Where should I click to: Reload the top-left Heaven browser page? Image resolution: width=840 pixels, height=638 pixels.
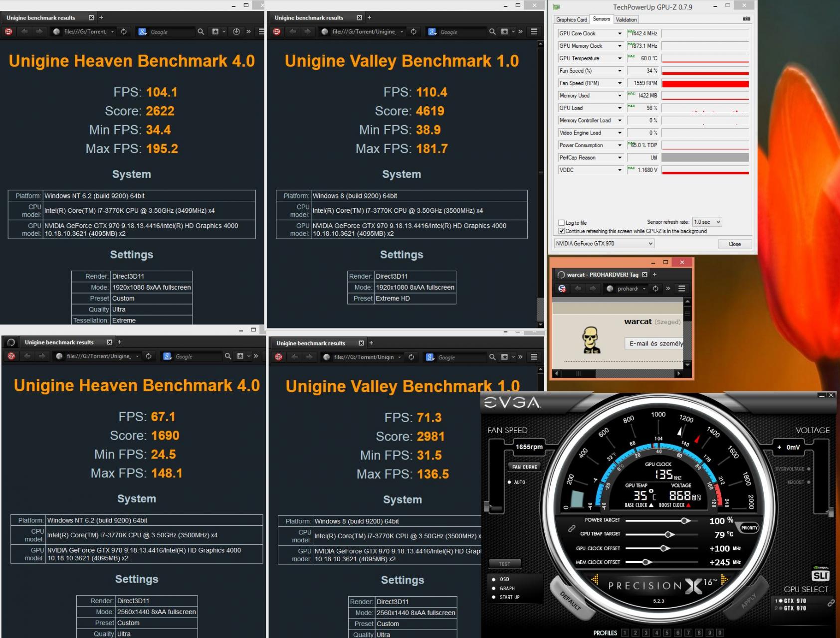(x=124, y=31)
